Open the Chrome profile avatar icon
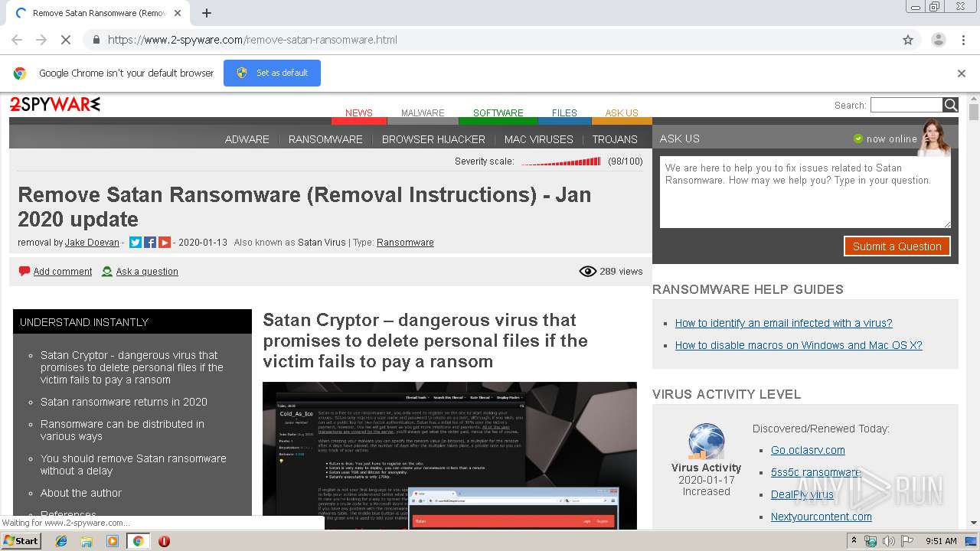This screenshot has height=551, width=980. coord(938,40)
